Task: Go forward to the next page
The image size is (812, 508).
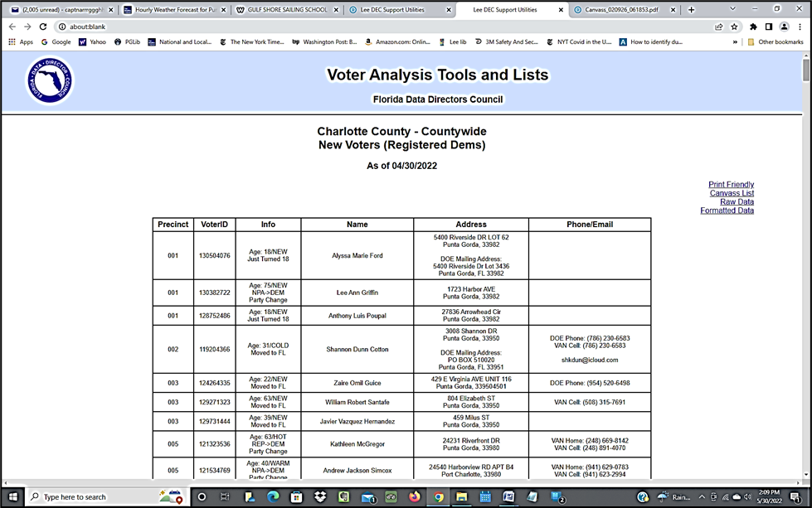Action: 27,27
